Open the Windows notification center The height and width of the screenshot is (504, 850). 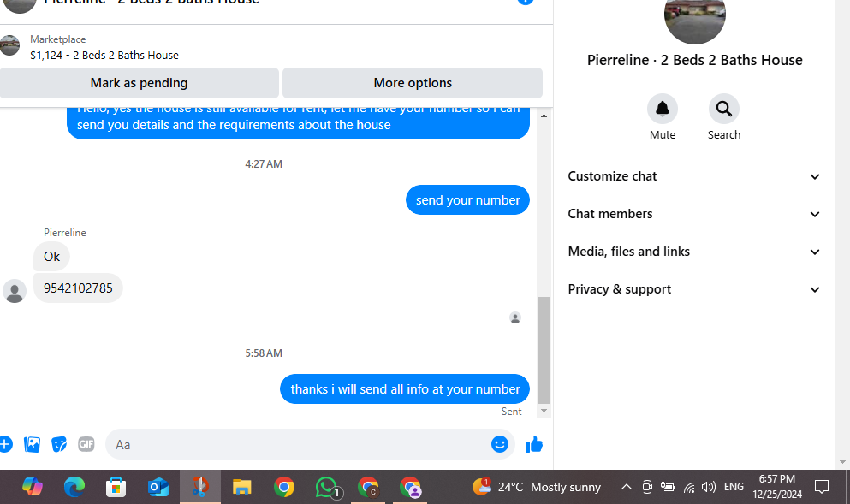click(822, 487)
